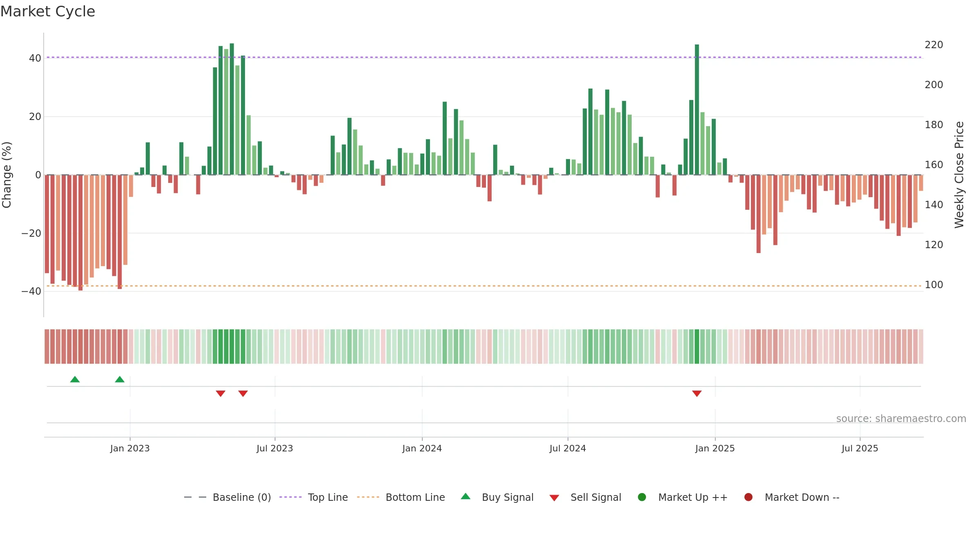
Task: Toggle the Buy Signal legend label
Action: click(x=508, y=497)
